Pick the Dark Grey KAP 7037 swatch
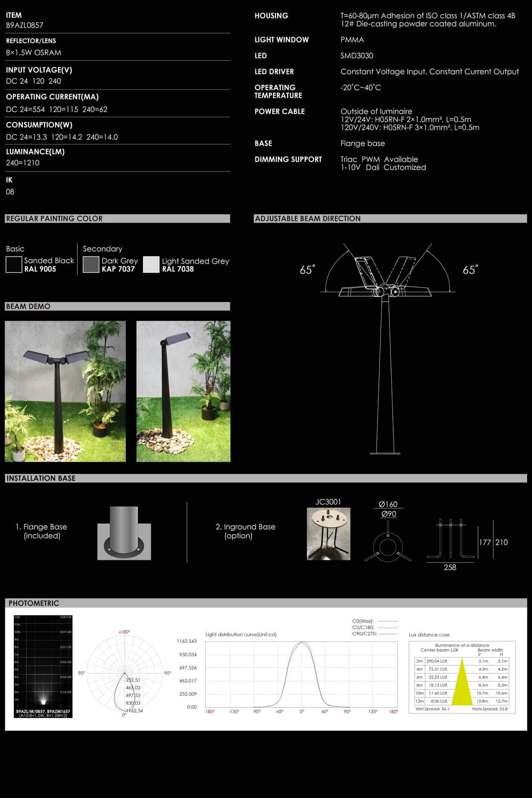This screenshot has height=798, width=532. [91, 264]
